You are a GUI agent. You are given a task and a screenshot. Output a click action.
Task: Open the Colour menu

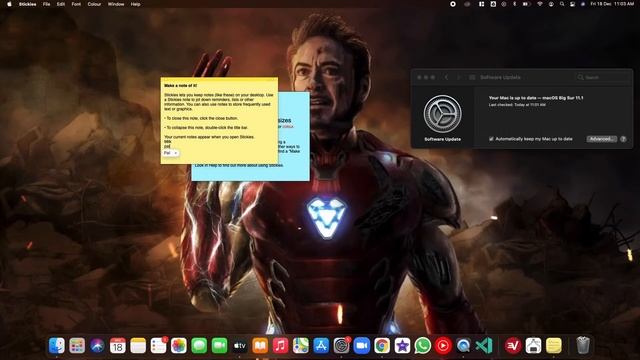click(x=94, y=4)
